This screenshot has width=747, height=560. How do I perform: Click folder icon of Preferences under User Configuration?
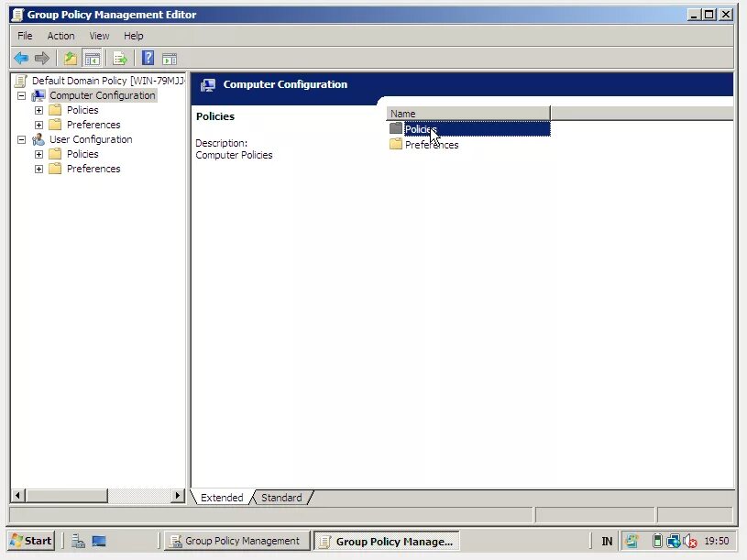pos(55,169)
